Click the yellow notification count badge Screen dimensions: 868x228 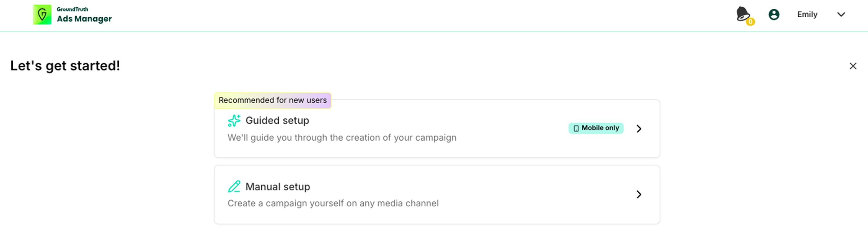(x=750, y=22)
